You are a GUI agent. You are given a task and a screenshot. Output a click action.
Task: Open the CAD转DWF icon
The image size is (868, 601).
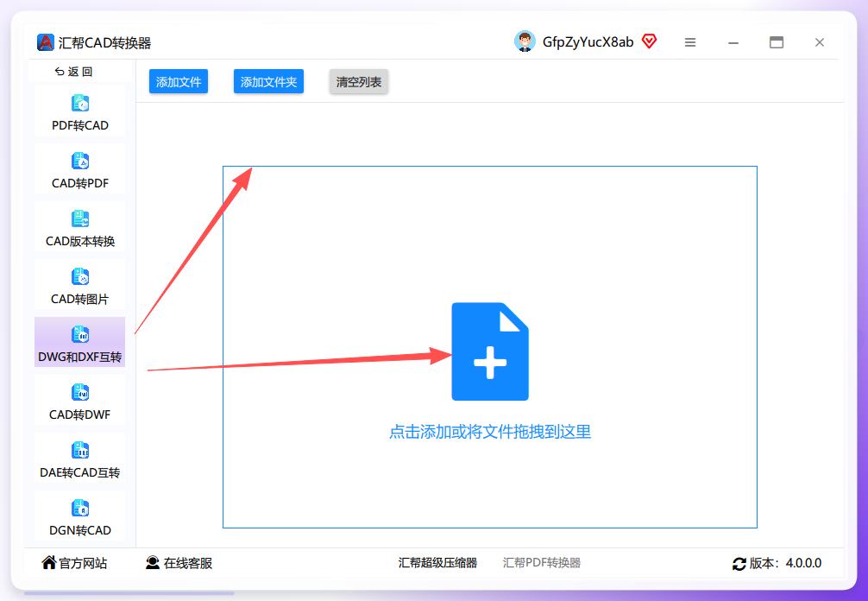click(80, 392)
